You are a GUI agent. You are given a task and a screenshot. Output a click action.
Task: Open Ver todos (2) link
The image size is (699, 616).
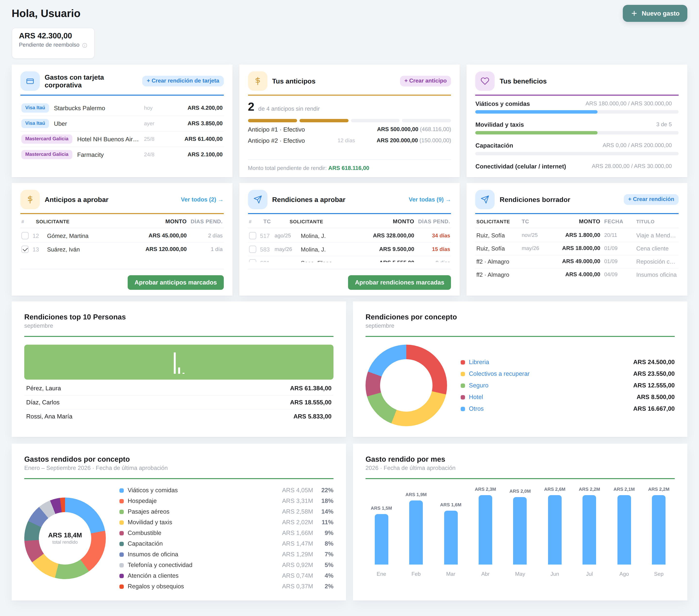[x=202, y=200]
